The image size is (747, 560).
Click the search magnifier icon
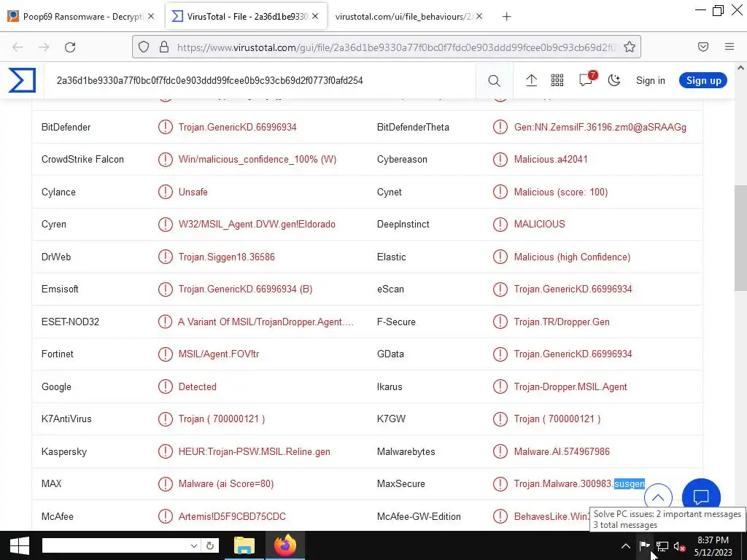[x=494, y=81]
